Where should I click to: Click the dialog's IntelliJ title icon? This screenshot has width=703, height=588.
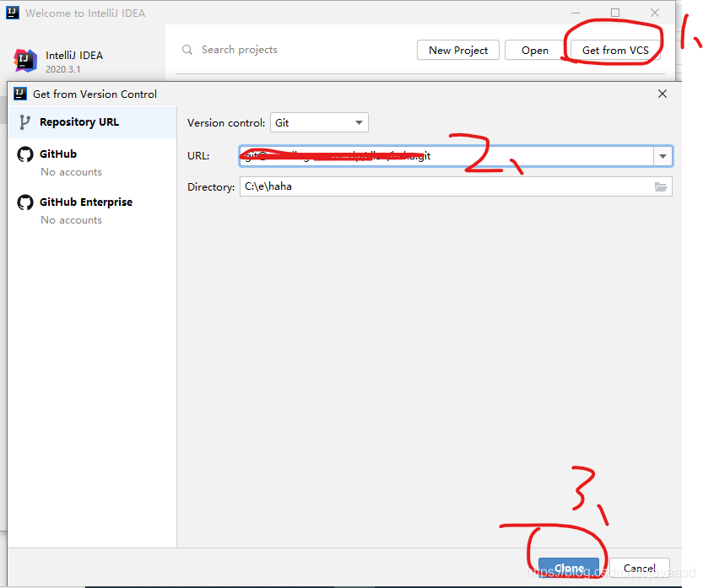tap(20, 94)
